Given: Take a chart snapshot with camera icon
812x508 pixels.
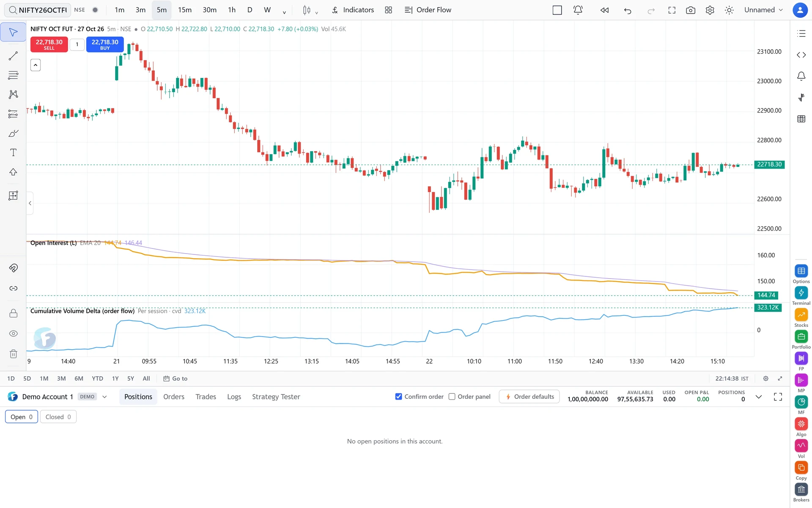Looking at the screenshot, I should 691,10.
